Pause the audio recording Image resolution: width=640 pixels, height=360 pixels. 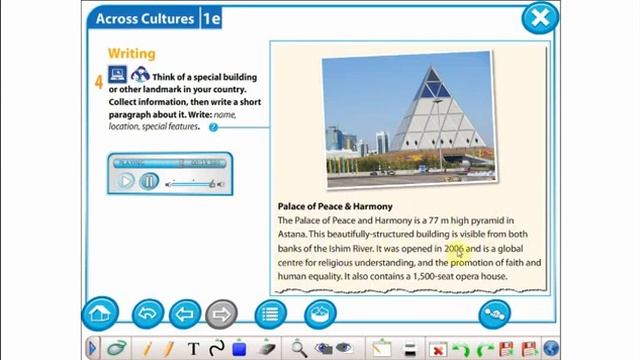pyautogui.click(x=149, y=181)
